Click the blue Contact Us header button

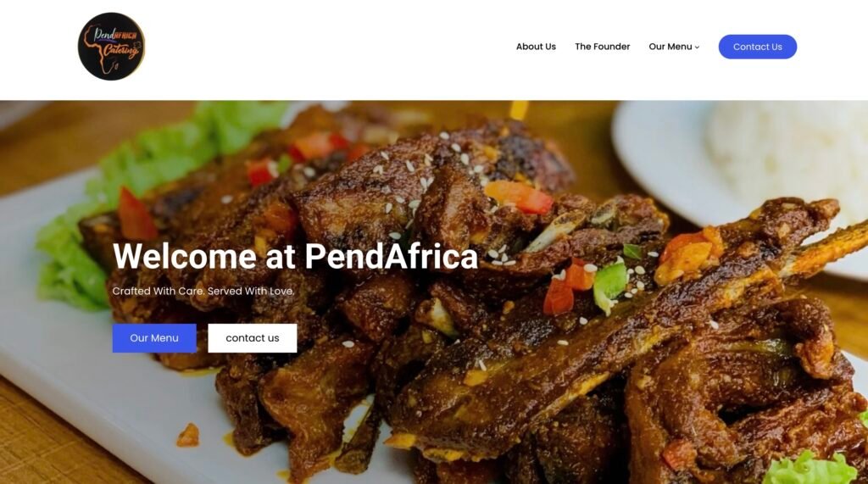tap(757, 47)
